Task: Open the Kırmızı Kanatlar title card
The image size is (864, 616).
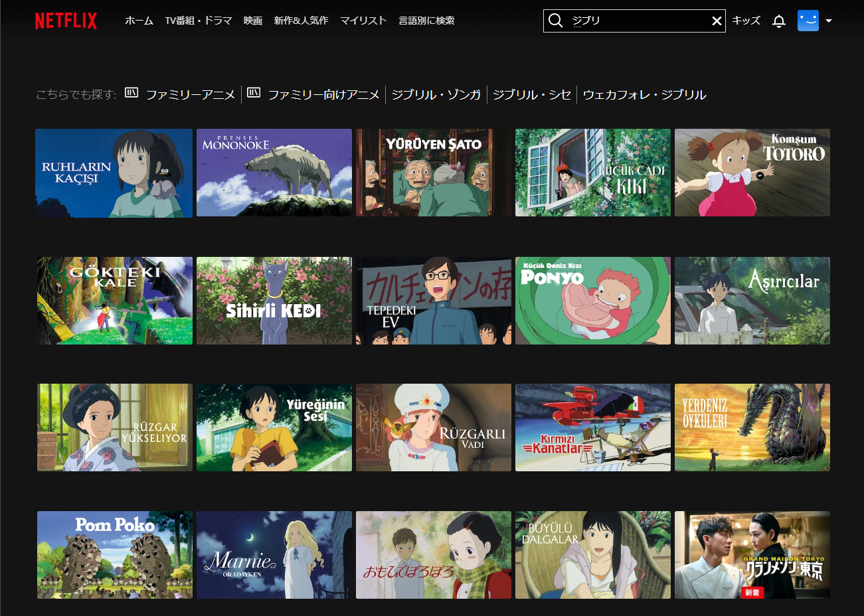Action: tap(593, 427)
